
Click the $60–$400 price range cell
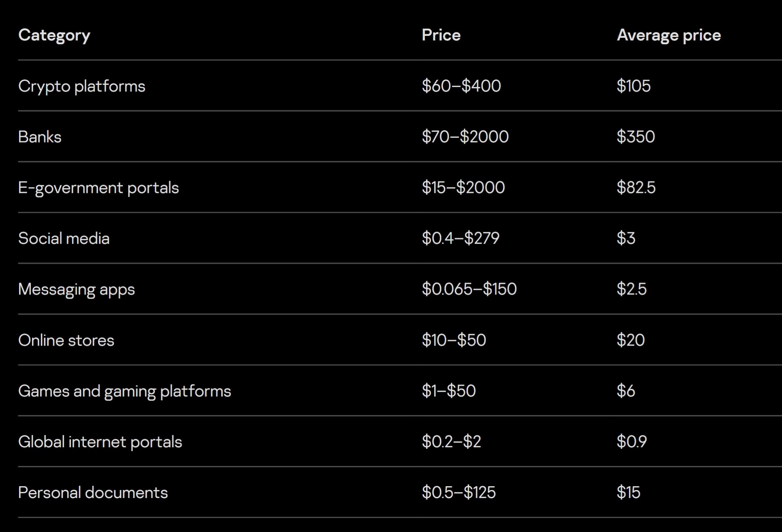[461, 86]
